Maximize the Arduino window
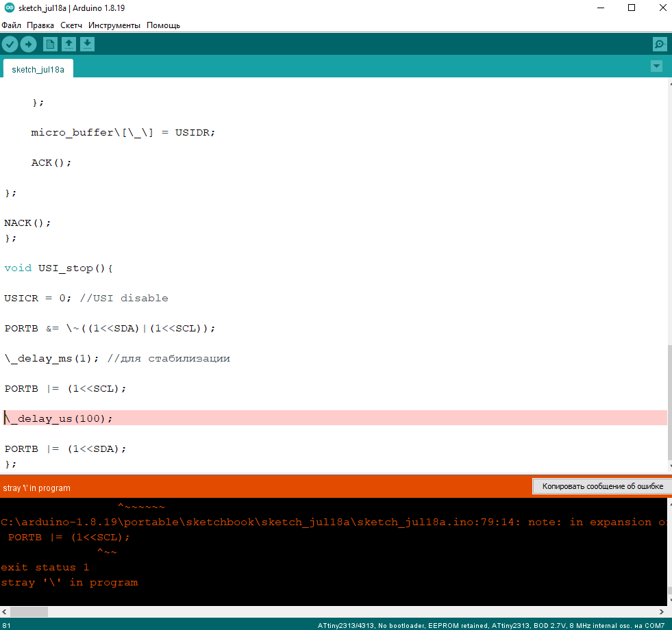Screen dimensions: 672x630 (632, 8)
